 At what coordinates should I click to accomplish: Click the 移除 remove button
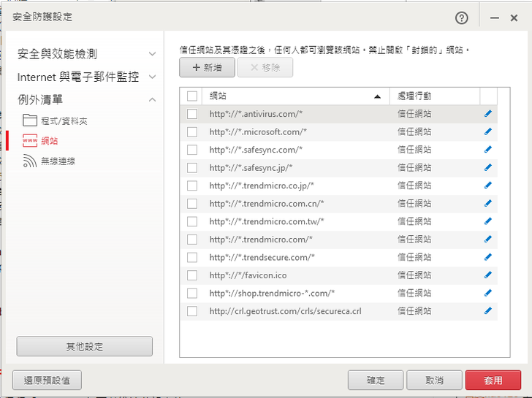point(265,67)
